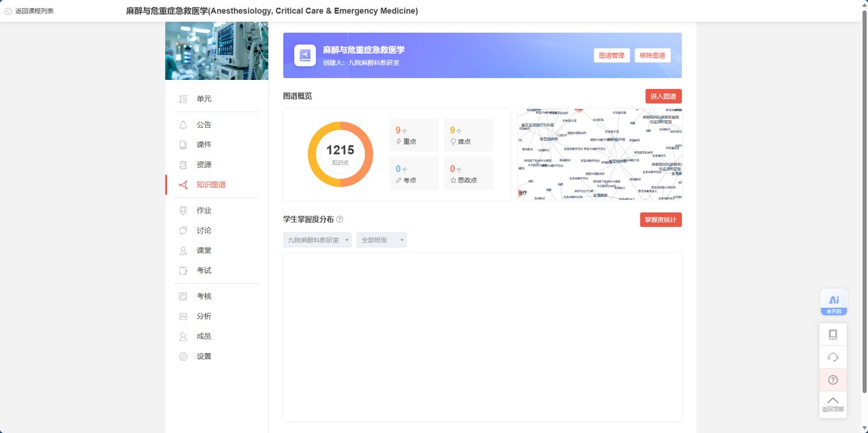Image resolution: width=868 pixels, height=433 pixels.
Task: Click the 9 个 重点 stat card
Action: tap(414, 135)
